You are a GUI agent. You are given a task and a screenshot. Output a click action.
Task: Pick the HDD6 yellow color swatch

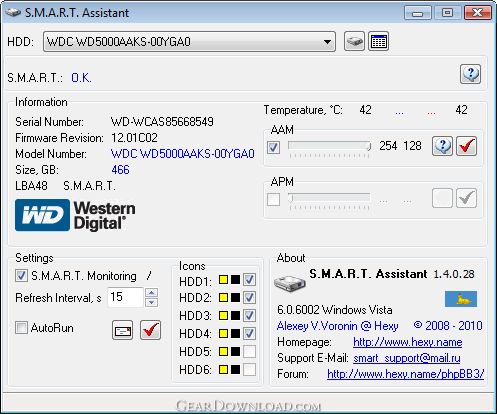tap(223, 370)
